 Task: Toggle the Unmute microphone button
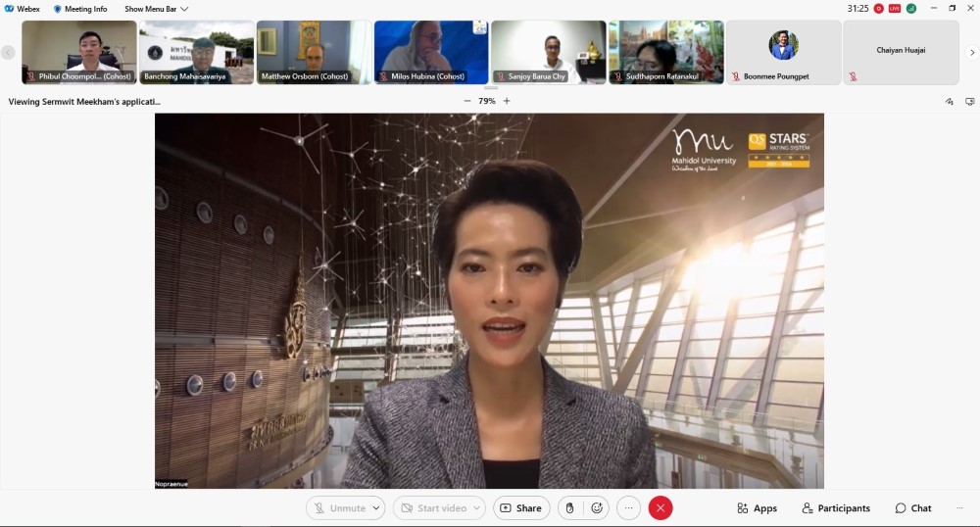click(338, 508)
